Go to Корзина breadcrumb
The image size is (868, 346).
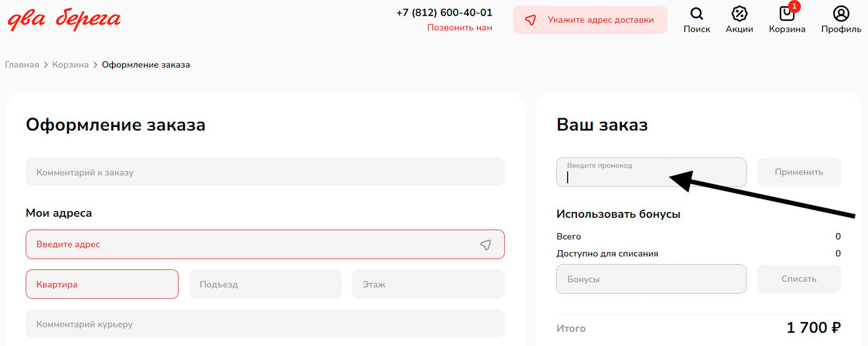70,65
